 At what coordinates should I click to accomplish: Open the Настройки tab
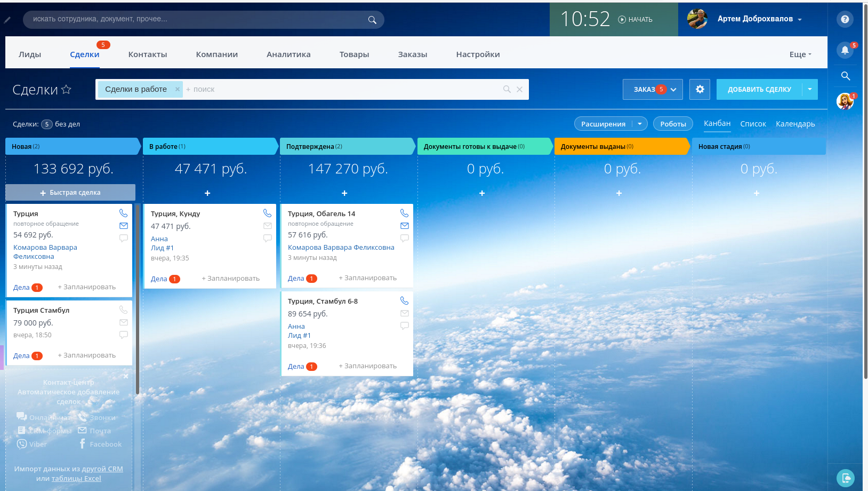coord(478,54)
